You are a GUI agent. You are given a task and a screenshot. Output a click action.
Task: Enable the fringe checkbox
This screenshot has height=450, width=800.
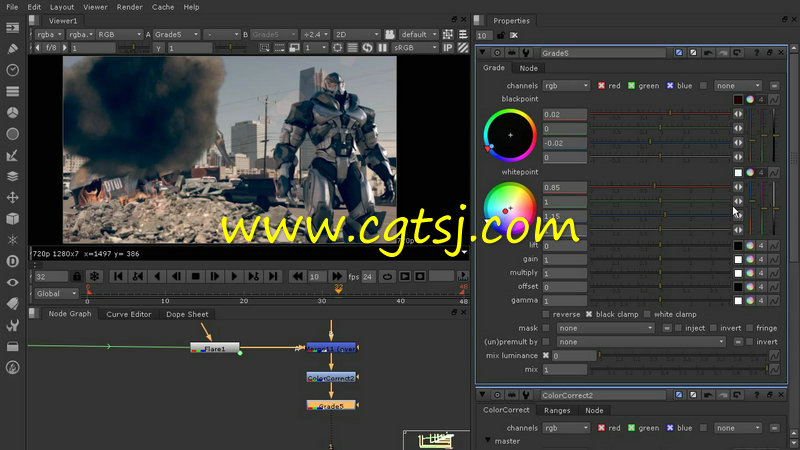[x=749, y=328]
